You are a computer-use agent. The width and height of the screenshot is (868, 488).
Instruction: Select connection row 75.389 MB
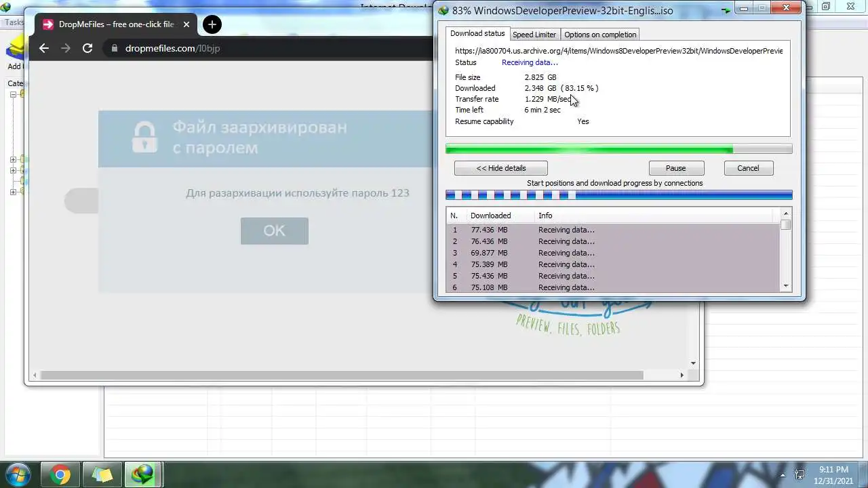(613, 264)
